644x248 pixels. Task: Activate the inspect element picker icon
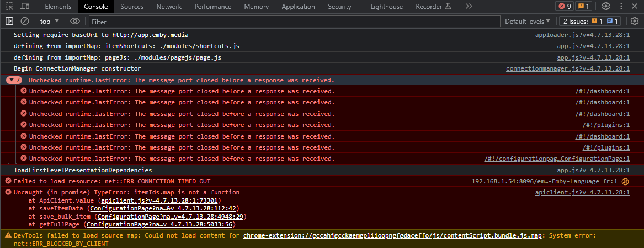click(9, 7)
